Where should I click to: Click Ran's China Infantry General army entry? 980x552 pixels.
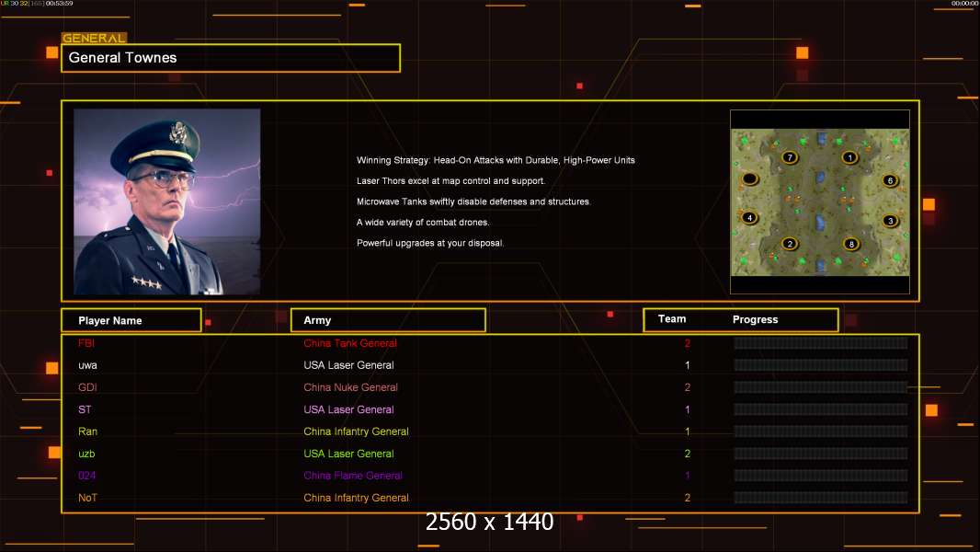click(357, 431)
